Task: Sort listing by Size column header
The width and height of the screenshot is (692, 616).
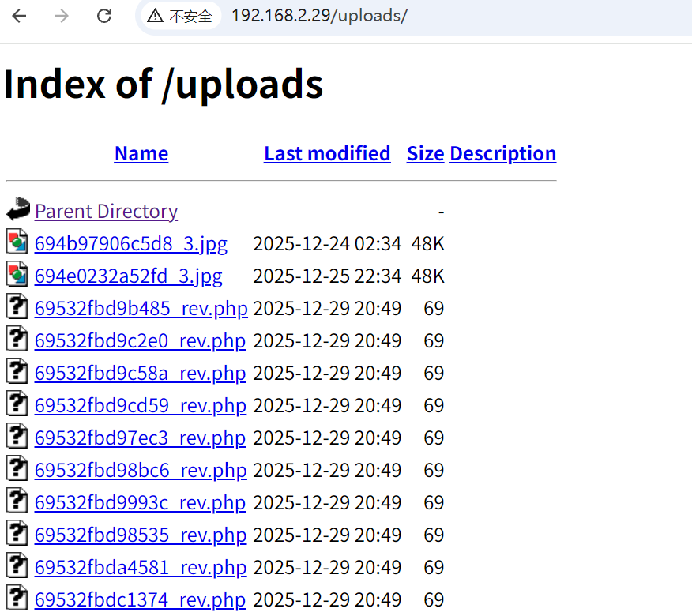Action: [x=425, y=153]
